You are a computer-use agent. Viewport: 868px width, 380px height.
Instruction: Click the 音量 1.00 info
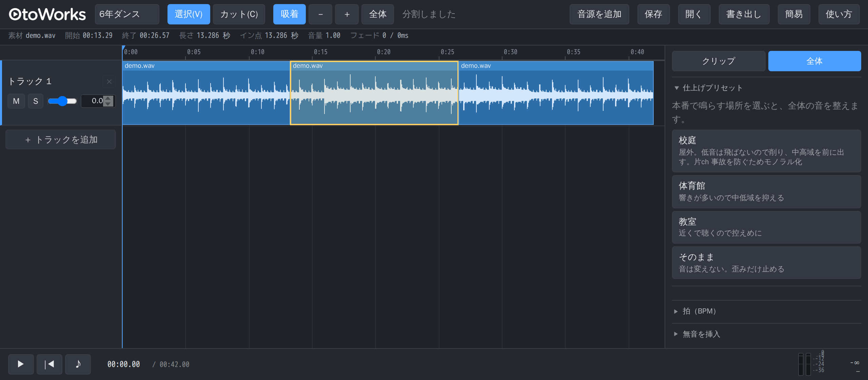[x=324, y=35]
